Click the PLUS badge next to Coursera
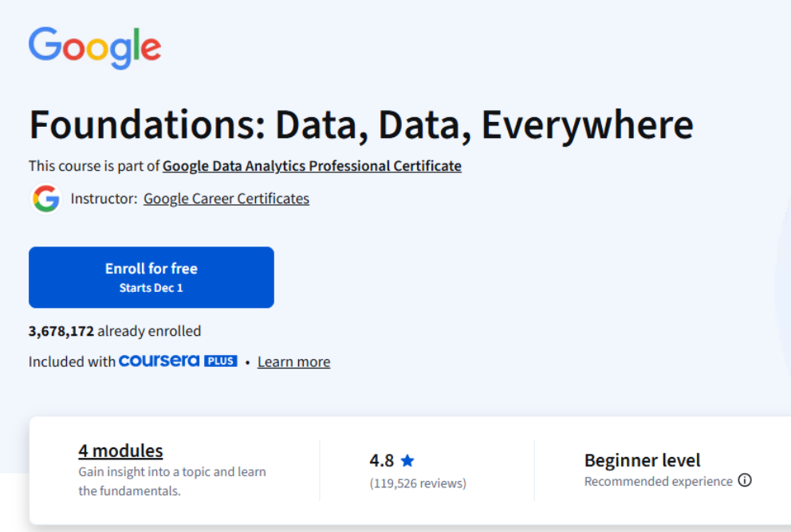 pyautogui.click(x=224, y=361)
